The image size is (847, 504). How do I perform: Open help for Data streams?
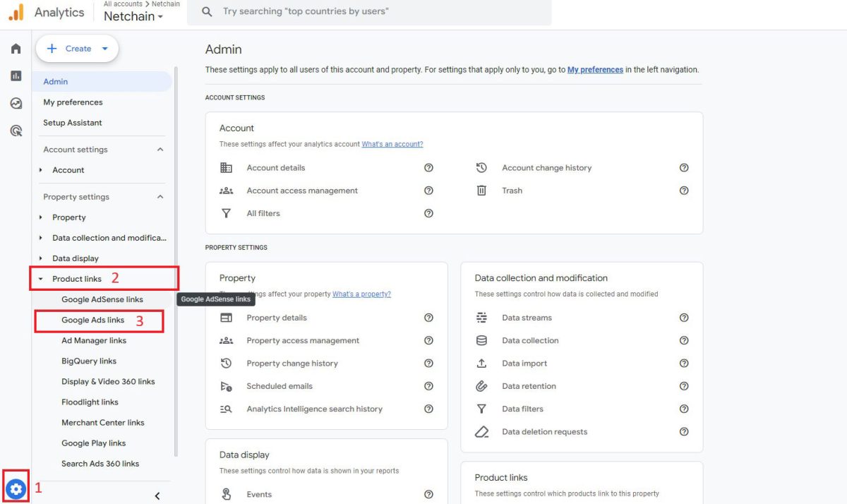click(x=684, y=318)
